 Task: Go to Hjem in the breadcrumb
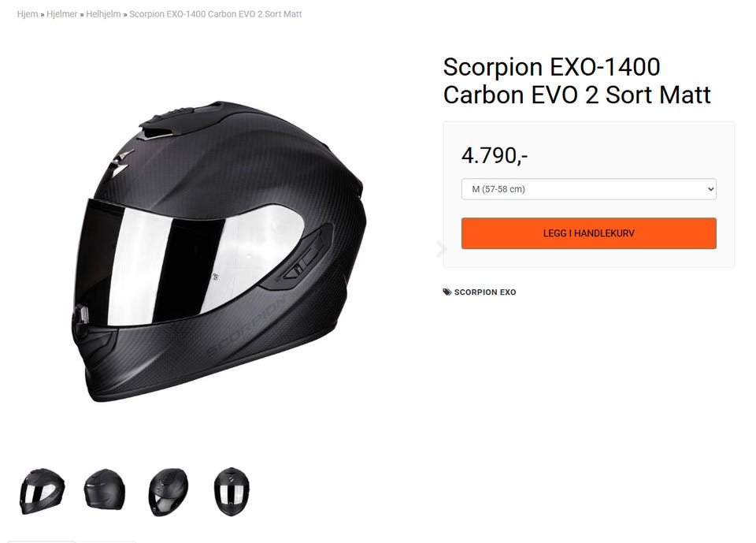pos(28,14)
